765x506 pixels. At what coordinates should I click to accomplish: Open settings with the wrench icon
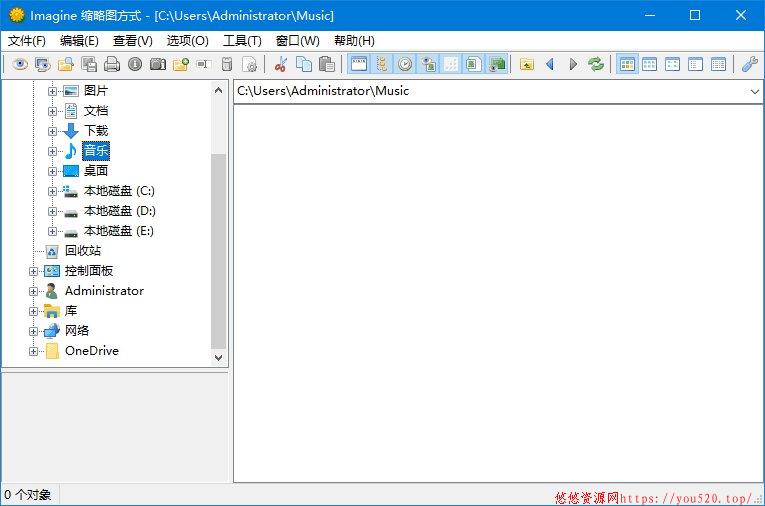click(749, 64)
